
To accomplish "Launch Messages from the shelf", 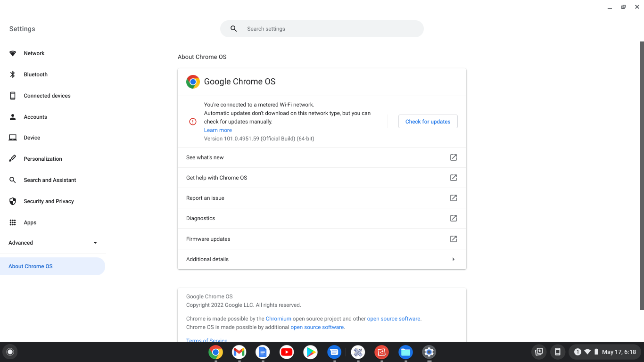I will [x=334, y=352].
